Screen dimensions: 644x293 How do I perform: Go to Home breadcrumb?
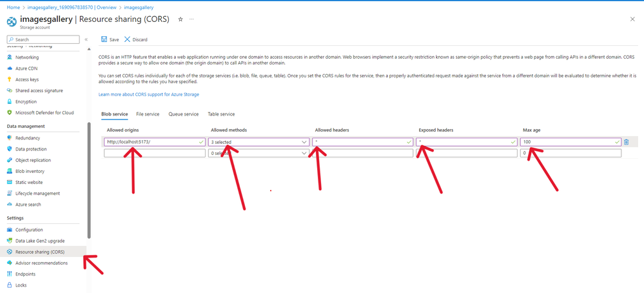point(13,7)
